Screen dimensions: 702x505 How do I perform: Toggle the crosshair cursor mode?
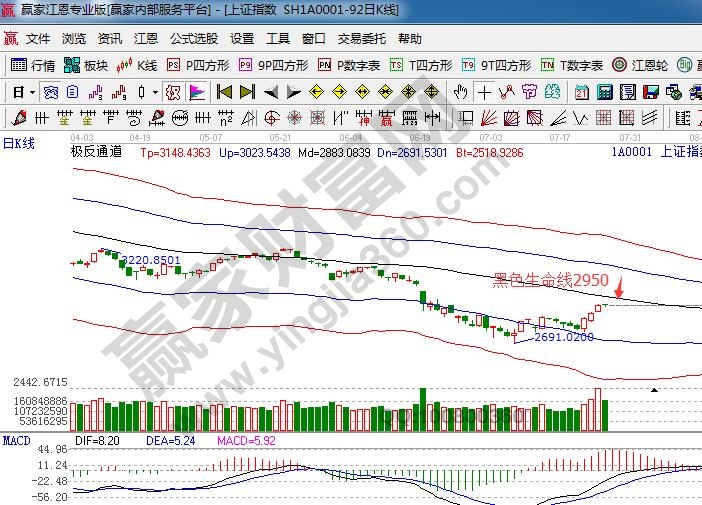[484, 92]
